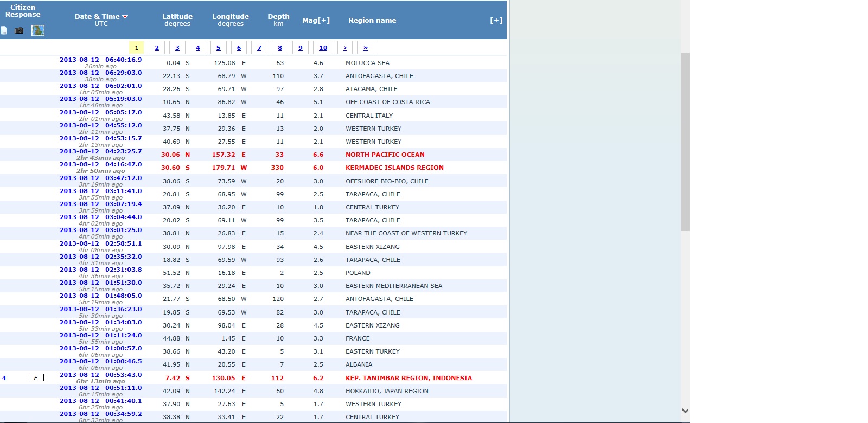Click POLAND region text
The height and width of the screenshot is (423, 868).
358,273
